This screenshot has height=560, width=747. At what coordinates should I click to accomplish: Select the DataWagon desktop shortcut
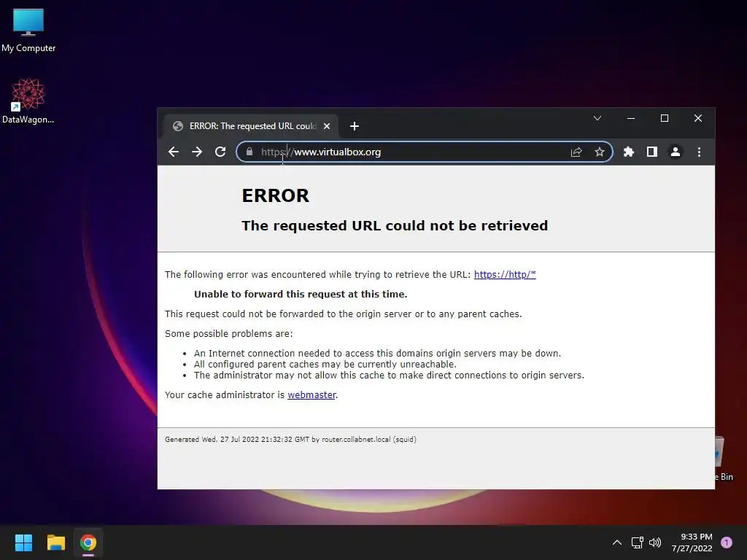(28, 101)
